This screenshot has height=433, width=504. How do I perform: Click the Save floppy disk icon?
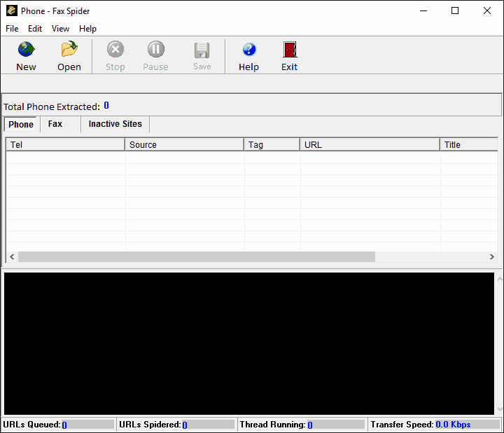pos(202,50)
